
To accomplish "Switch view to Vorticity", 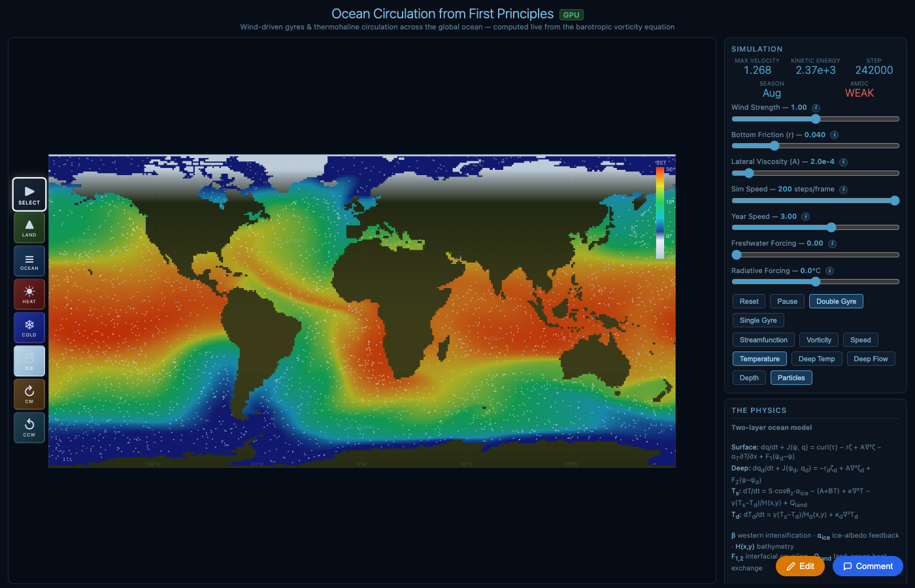I will [x=818, y=340].
